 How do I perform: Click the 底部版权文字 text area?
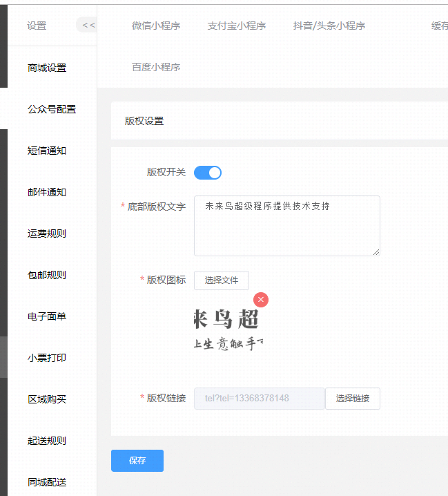286,226
